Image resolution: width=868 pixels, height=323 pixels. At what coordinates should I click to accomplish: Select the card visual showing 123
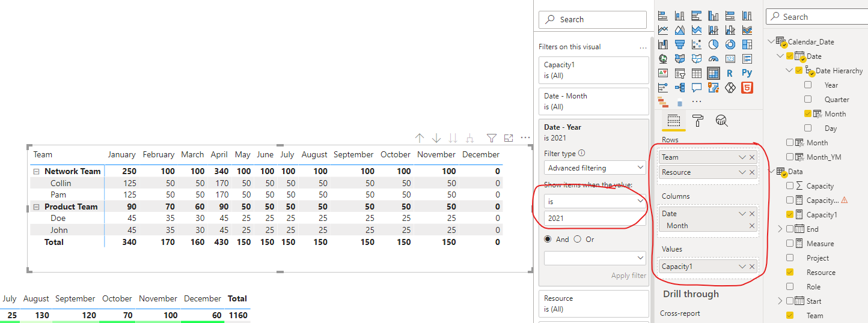[730, 59]
